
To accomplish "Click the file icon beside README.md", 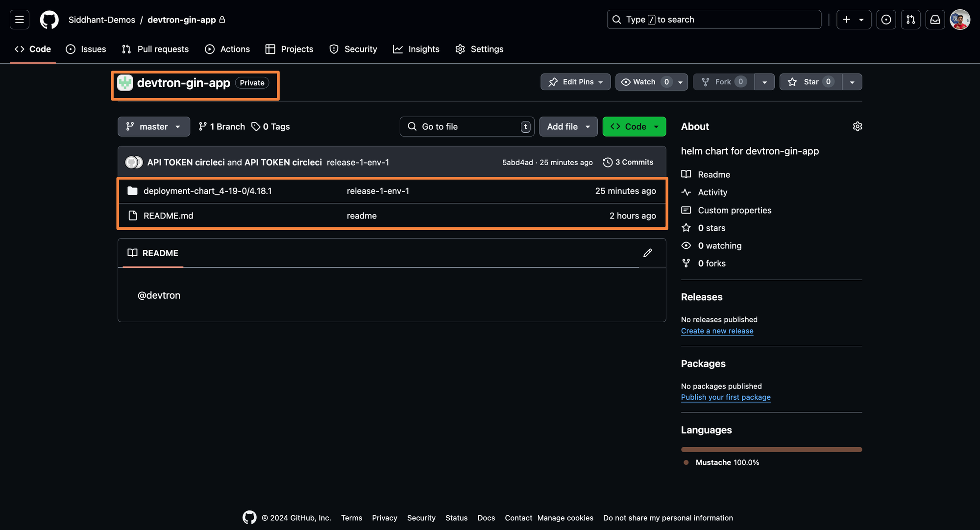I will pyautogui.click(x=132, y=216).
